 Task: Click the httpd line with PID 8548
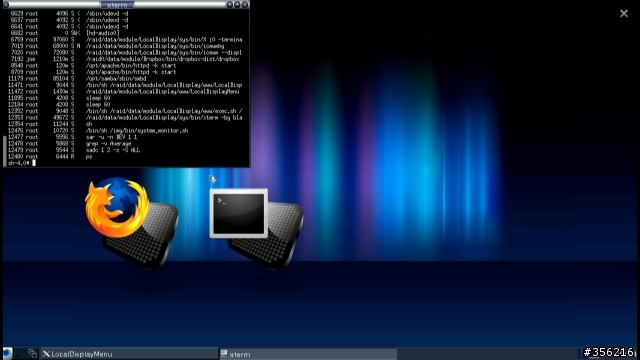pyautogui.click(x=92, y=65)
